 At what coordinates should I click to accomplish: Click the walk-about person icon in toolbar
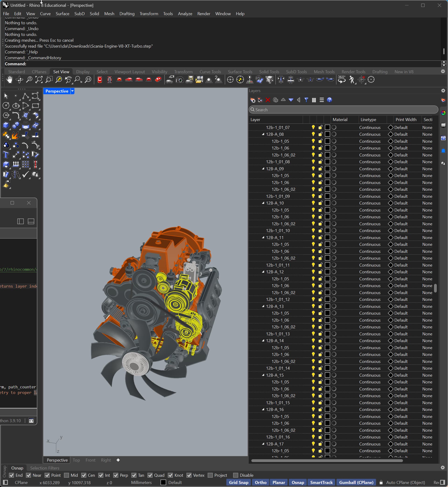click(x=351, y=80)
